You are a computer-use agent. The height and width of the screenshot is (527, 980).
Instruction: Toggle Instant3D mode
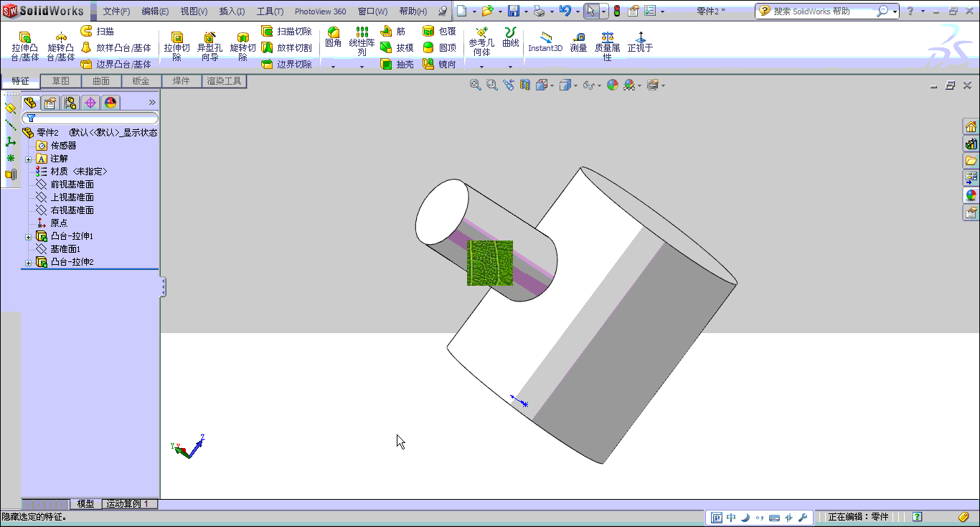pyautogui.click(x=545, y=42)
